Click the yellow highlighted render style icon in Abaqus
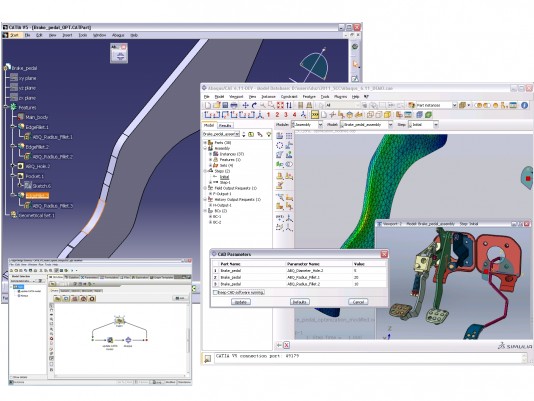This screenshot has height=401, width=534. (x=315, y=115)
